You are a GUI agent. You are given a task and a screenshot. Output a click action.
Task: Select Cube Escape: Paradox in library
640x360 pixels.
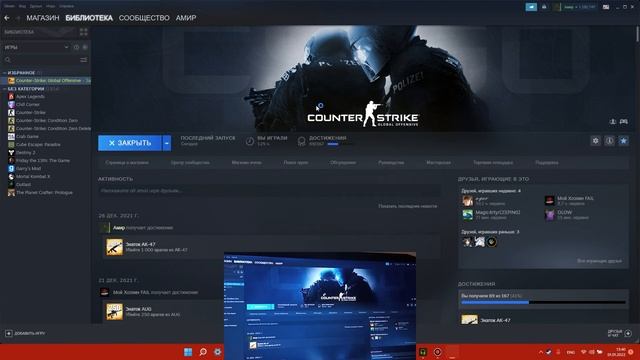tap(38, 144)
